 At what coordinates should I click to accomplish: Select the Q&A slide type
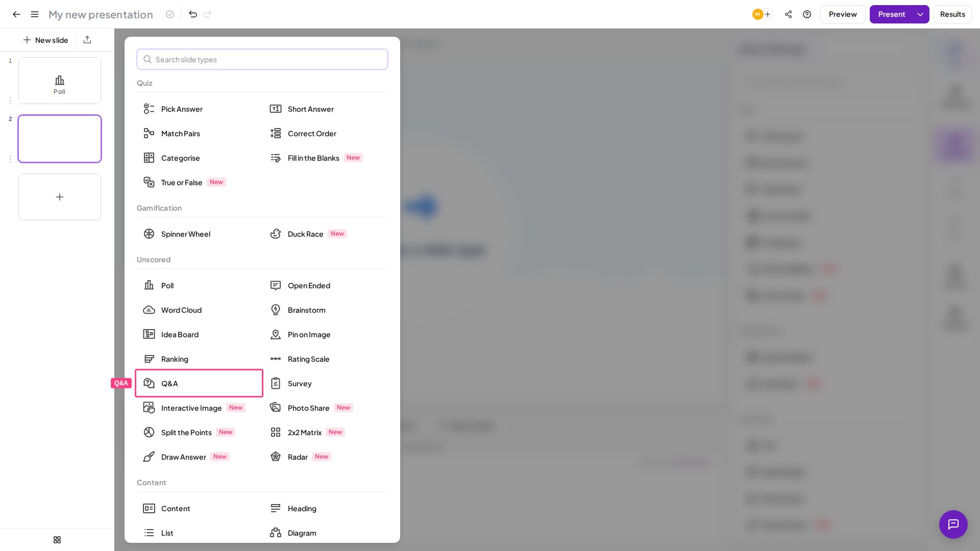pos(199,383)
